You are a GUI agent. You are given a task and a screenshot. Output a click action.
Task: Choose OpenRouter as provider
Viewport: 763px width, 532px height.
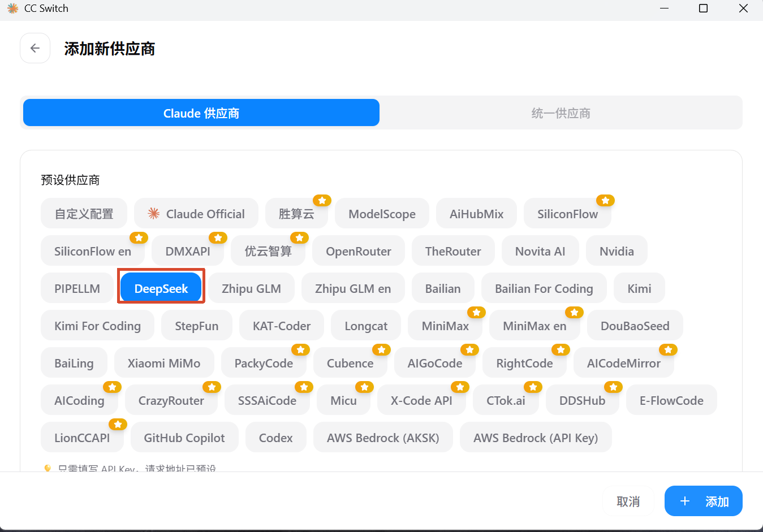coord(359,251)
